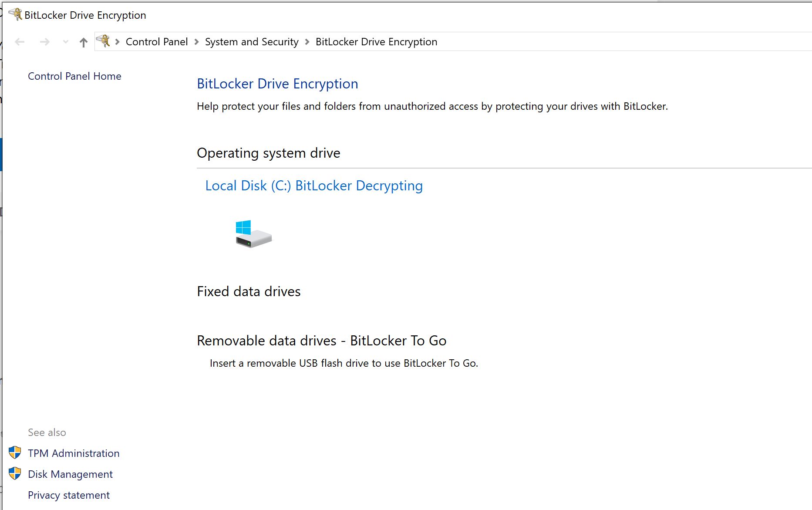Click the BitLocker keys icon in title bar

pyautogui.click(x=16, y=14)
